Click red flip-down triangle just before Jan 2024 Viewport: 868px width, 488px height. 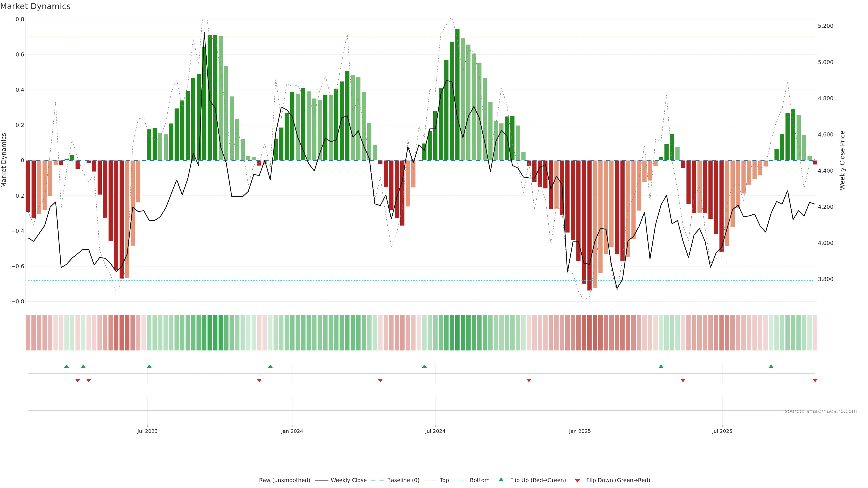[259, 380]
